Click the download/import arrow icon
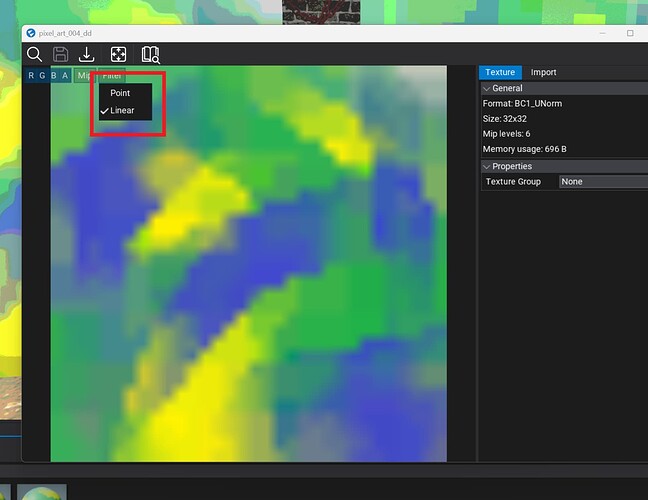 pos(88,54)
